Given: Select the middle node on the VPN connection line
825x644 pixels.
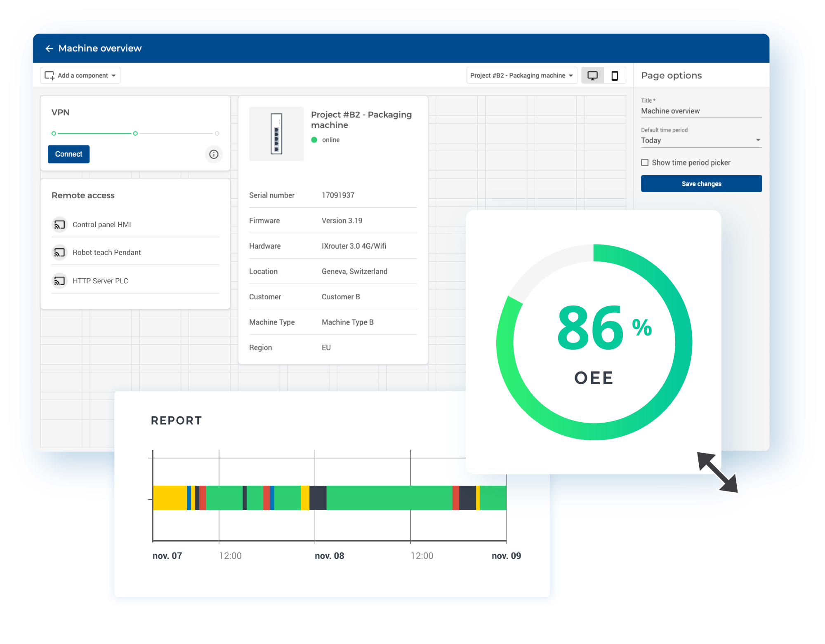Looking at the screenshot, I should (x=135, y=133).
